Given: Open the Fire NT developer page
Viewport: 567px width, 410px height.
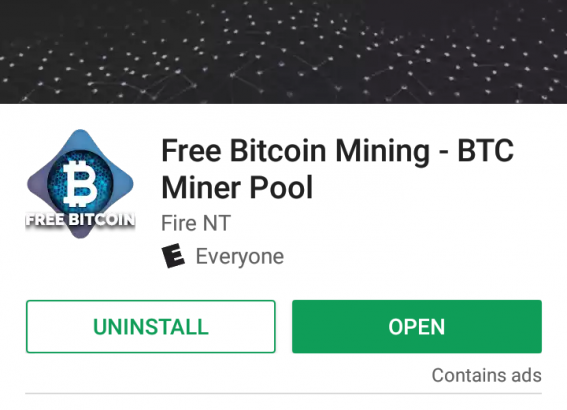Looking at the screenshot, I should point(196,223).
